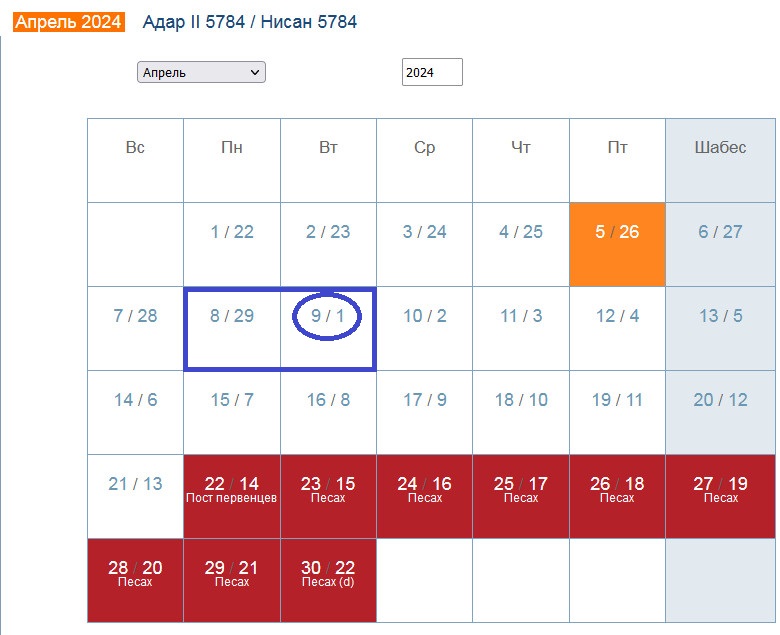Click the date 1 / 22
780x635 pixels.
pos(232,232)
